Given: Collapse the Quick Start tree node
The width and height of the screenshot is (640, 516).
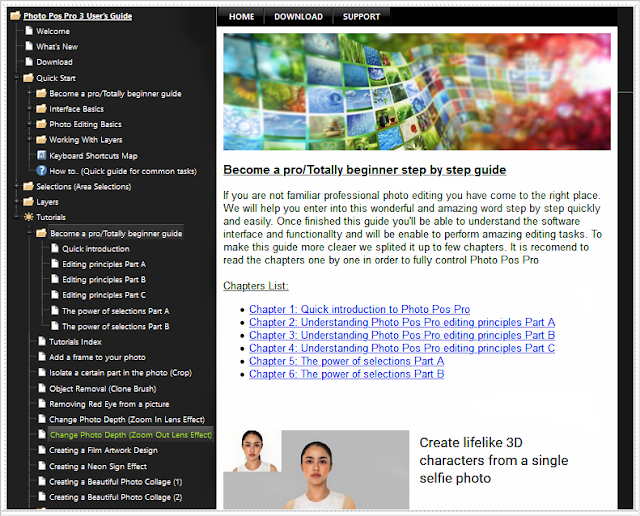Looking at the screenshot, I should pyautogui.click(x=17, y=78).
